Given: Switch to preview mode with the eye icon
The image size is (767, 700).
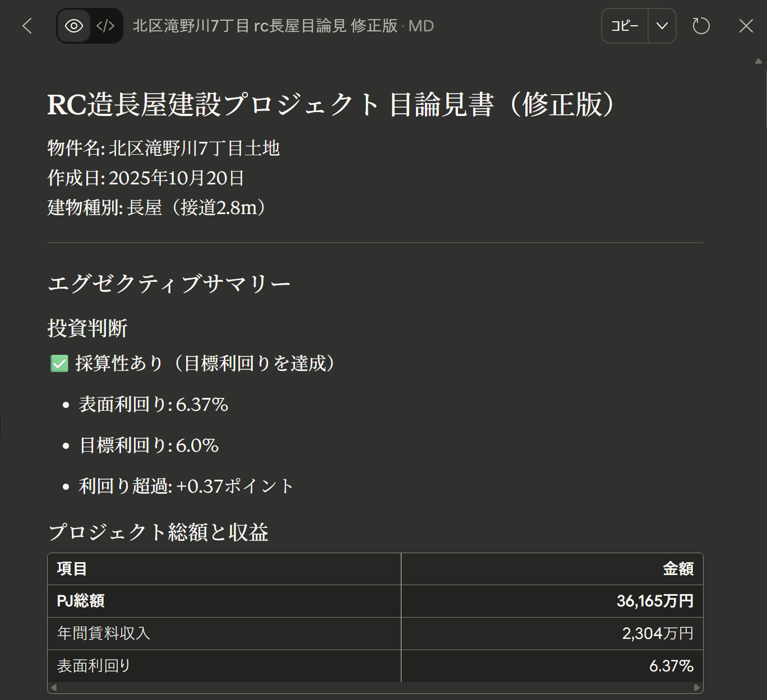Looking at the screenshot, I should tap(74, 26).
